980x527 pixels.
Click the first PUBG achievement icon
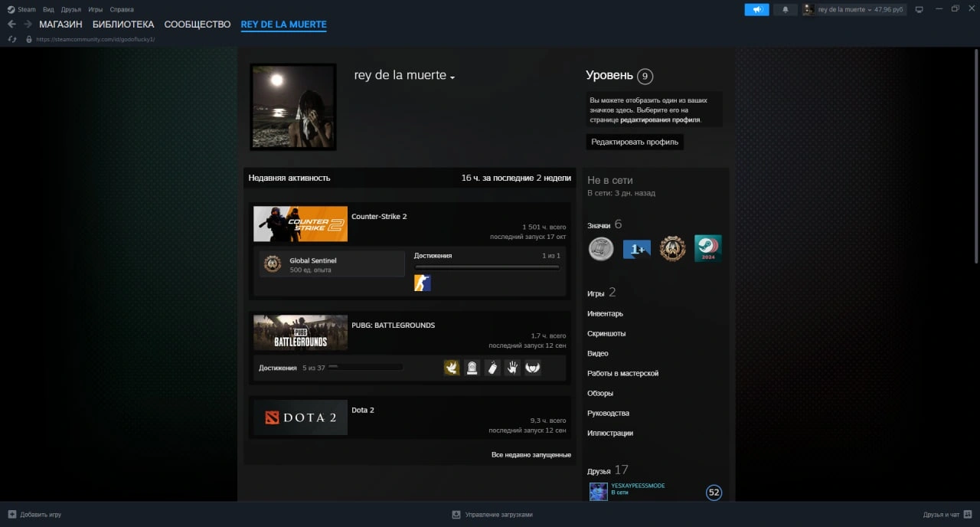(452, 368)
